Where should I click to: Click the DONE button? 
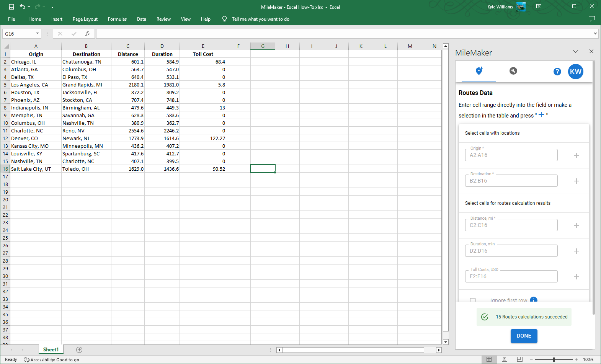pyautogui.click(x=524, y=336)
